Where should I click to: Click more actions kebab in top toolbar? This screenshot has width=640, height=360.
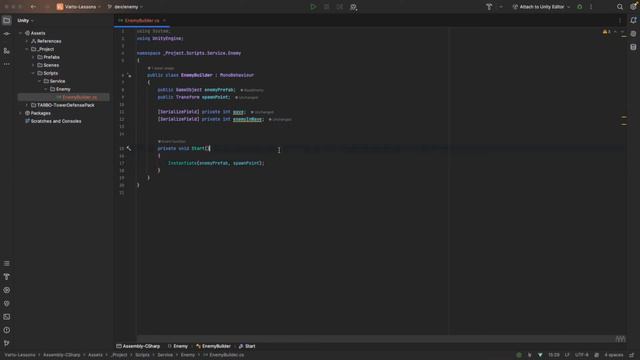click(591, 7)
